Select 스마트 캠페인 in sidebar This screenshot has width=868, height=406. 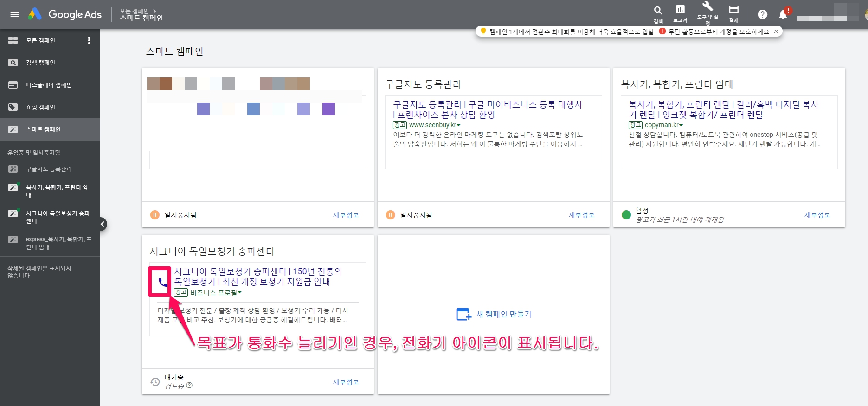50,129
